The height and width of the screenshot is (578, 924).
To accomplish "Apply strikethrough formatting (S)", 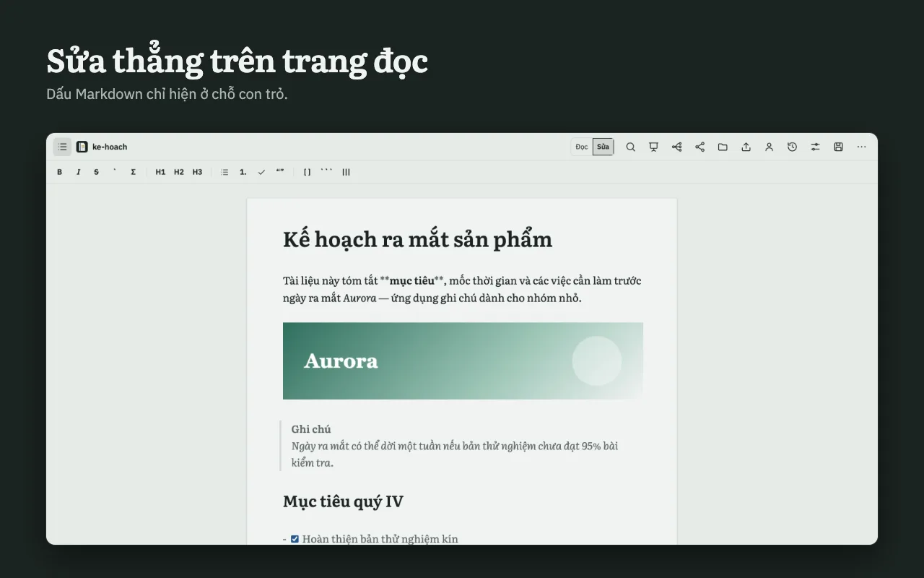I will coord(97,172).
